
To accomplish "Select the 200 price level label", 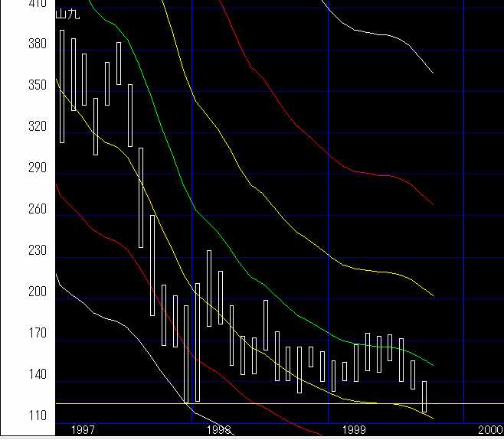I will (37, 292).
